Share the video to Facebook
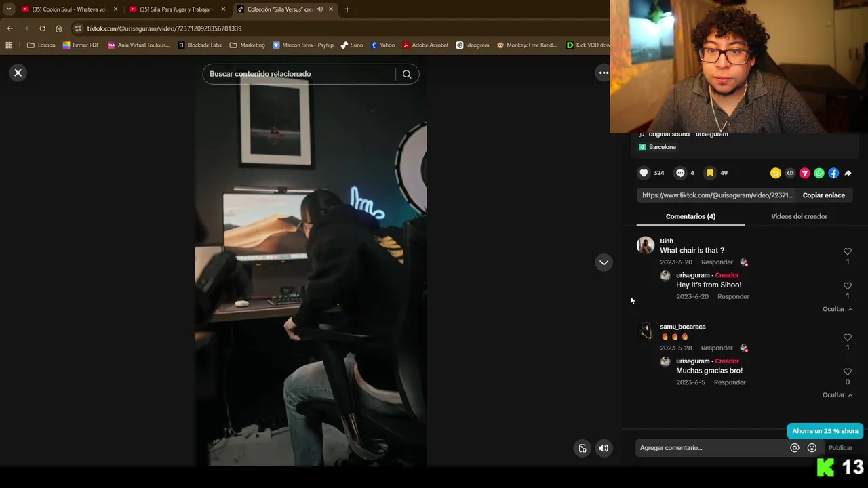 [833, 173]
